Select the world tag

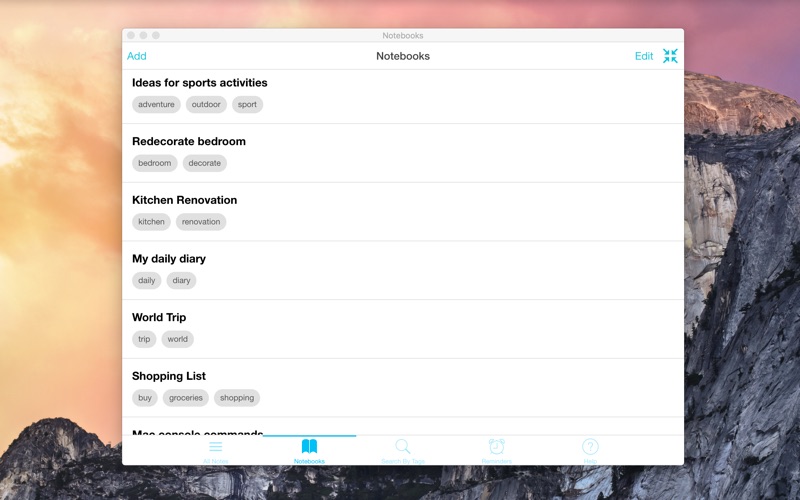[178, 339]
